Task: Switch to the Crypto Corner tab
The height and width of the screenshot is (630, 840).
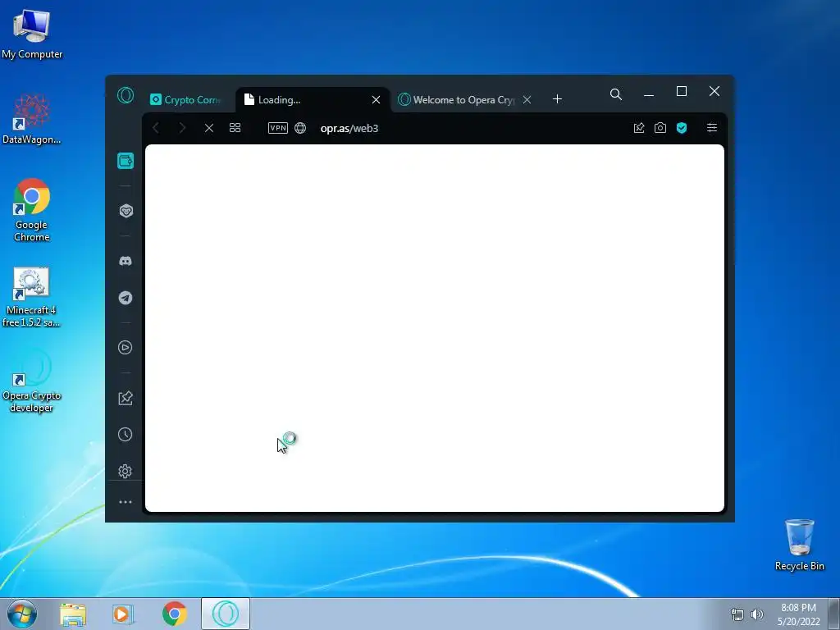Action: coord(186,99)
